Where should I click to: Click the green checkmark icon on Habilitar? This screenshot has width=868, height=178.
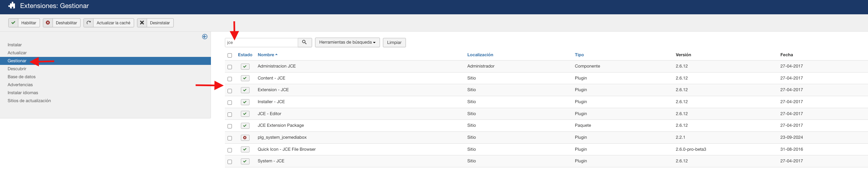tap(13, 23)
